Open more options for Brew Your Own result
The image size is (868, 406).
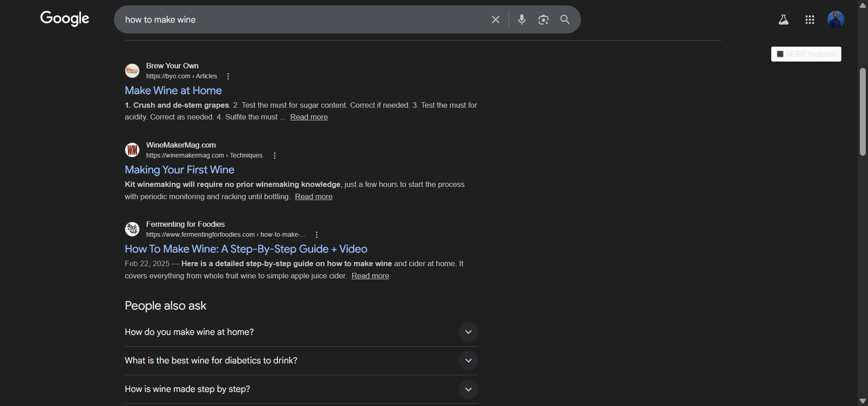pyautogui.click(x=228, y=76)
